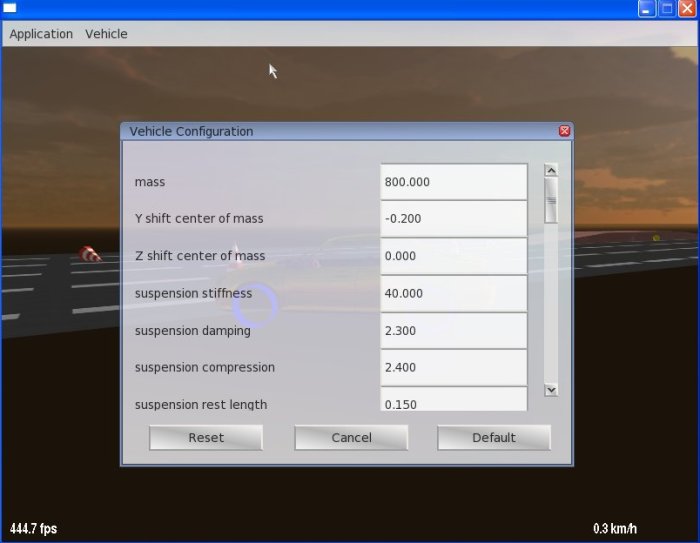Viewport: 700px width, 543px height.
Task: Click the mass label
Action: pyautogui.click(x=150, y=182)
